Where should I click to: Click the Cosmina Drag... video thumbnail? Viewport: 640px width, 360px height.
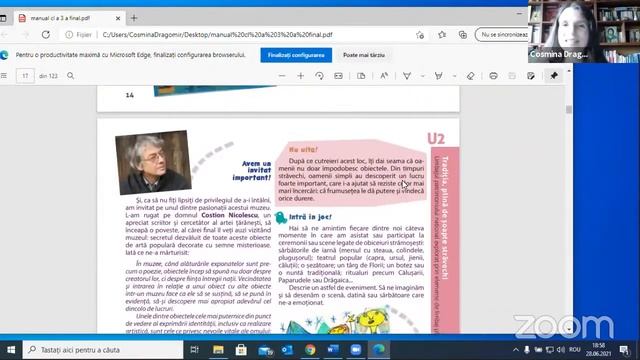click(x=584, y=31)
